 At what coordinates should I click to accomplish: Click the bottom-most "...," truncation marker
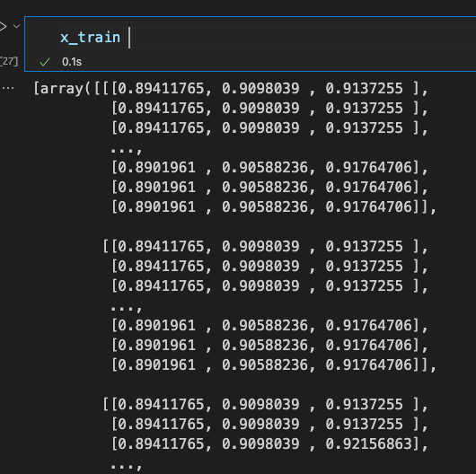point(127,466)
